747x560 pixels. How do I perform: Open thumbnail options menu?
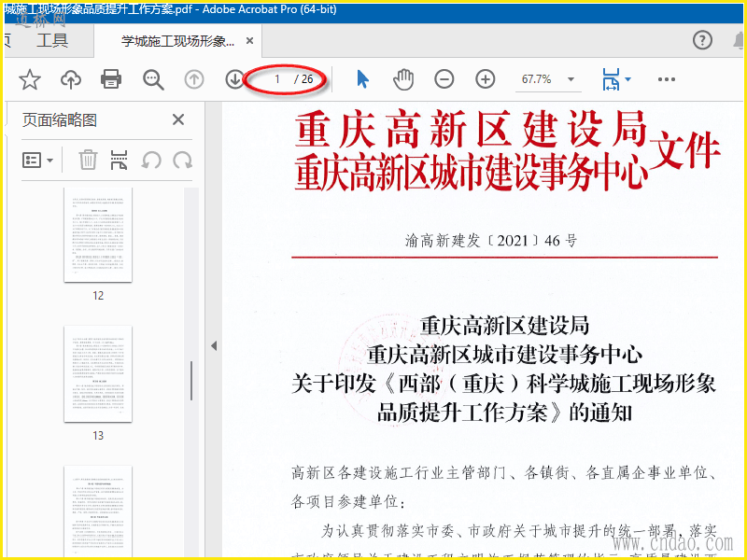coord(37,160)
